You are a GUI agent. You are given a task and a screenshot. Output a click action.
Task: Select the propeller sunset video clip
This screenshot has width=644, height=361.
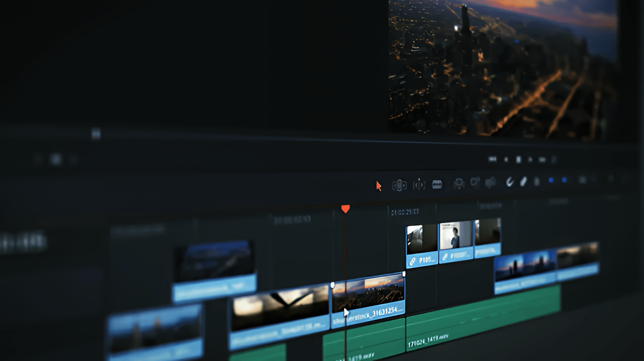pos(279,316)
